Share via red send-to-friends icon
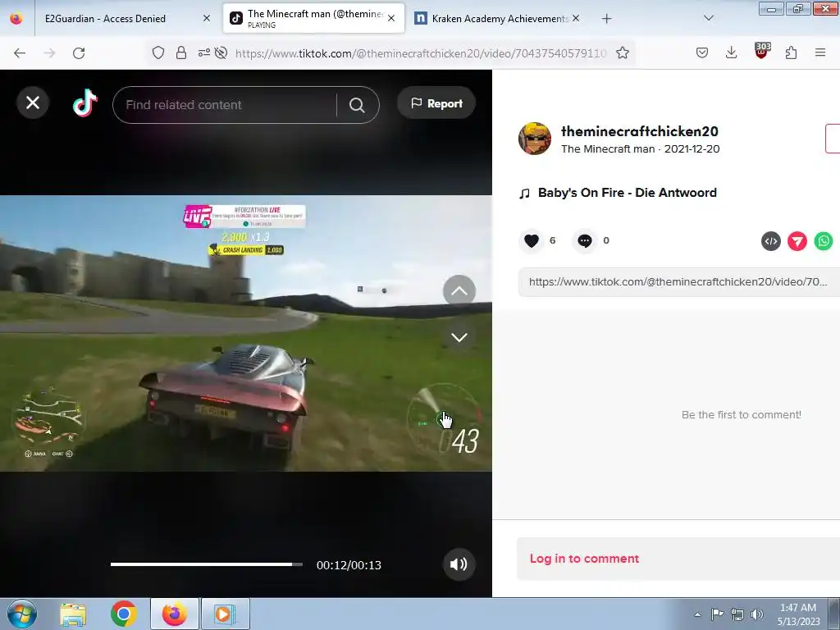 pyautogui.click(x=797, y=241)
